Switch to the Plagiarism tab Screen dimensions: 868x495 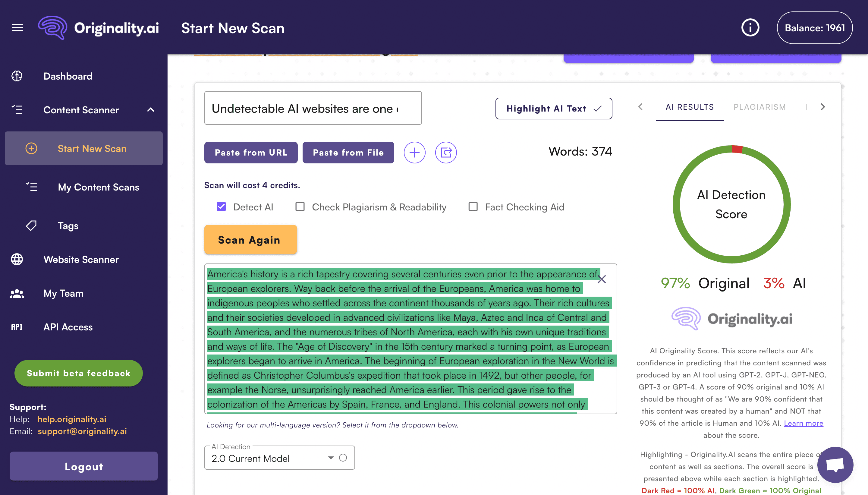pyautogui.click(x=759, y=107)
